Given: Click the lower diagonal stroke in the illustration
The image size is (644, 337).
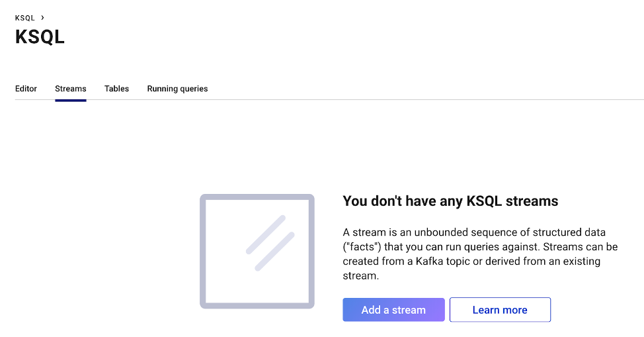Looking at the screenshot, I should tap(275, 252).
